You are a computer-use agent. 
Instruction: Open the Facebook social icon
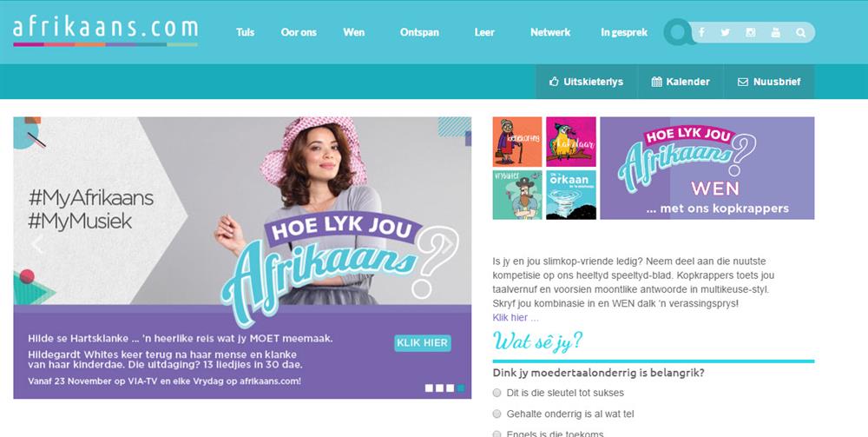701,33
